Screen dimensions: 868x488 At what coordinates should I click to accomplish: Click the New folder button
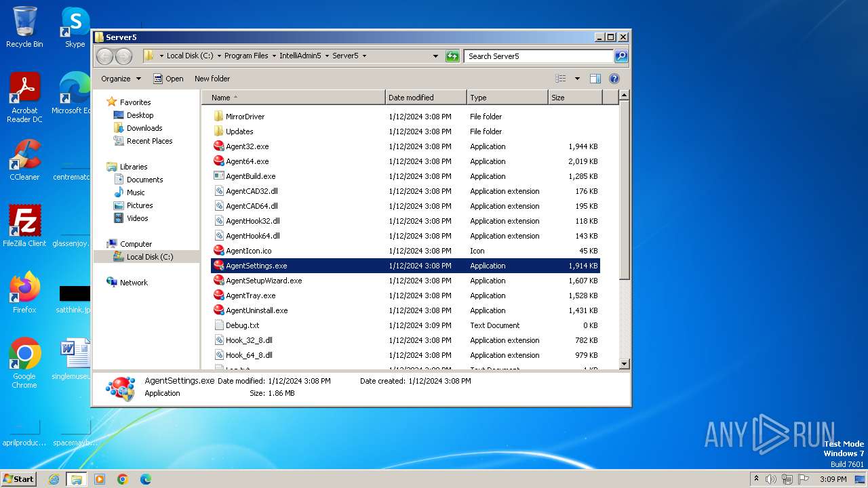click(212, 79)
